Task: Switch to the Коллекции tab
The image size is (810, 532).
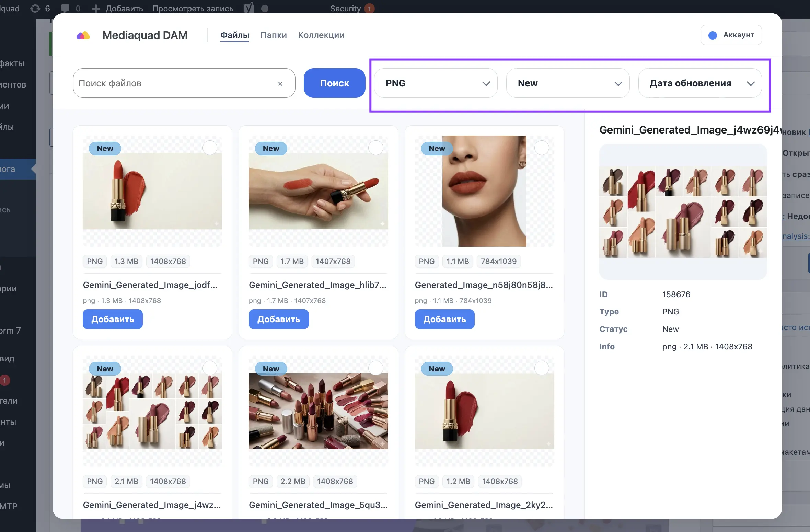Action: coord(321,35)
